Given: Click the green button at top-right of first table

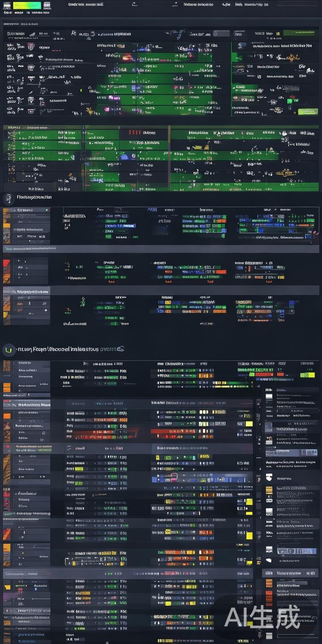Looking at the screenshot, I should [x=300, y=33].
